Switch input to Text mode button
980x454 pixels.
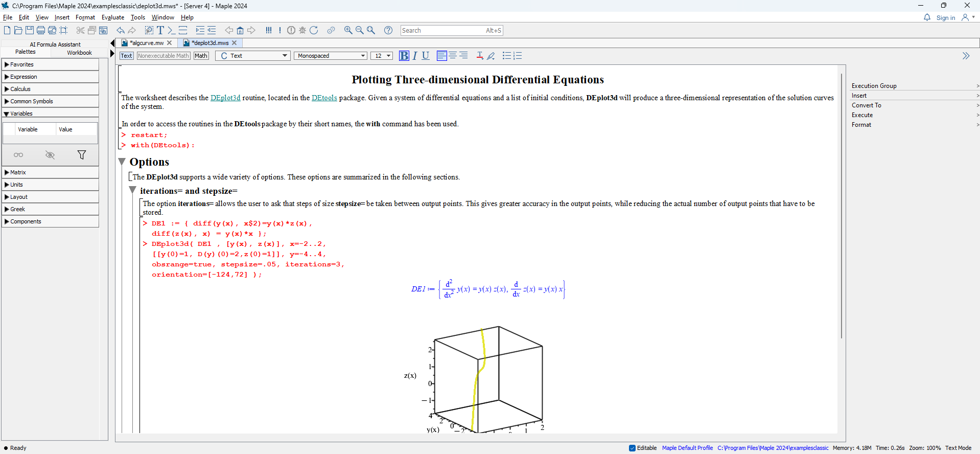[x=127, y=56]
